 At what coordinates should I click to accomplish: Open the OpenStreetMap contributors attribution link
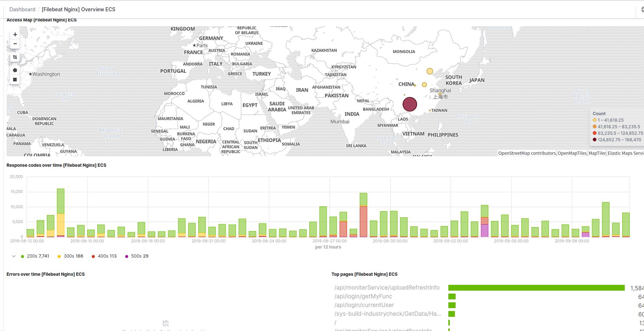pos(527,153)
